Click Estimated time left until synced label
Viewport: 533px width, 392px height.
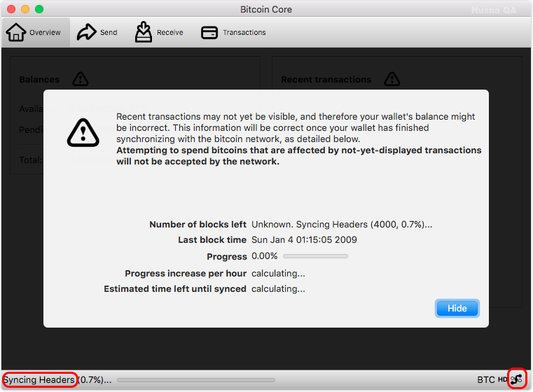pos(175,288)
